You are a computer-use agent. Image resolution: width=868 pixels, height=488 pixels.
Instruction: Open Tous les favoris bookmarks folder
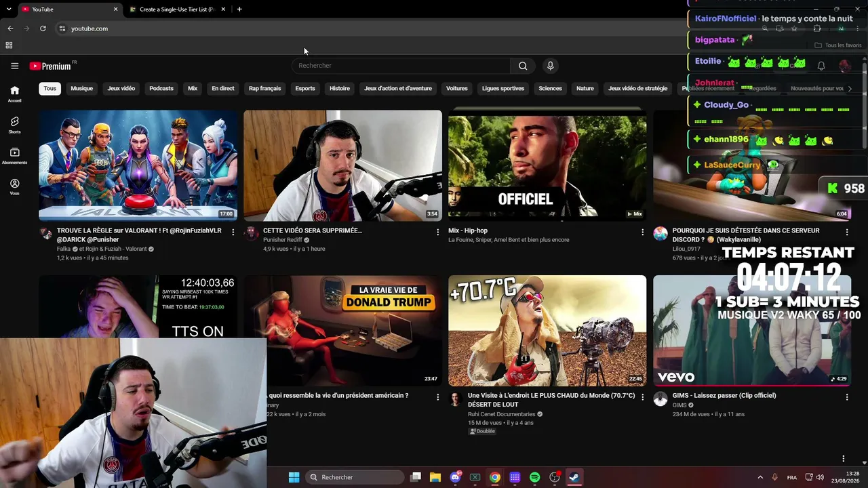[x=838, y=45]
